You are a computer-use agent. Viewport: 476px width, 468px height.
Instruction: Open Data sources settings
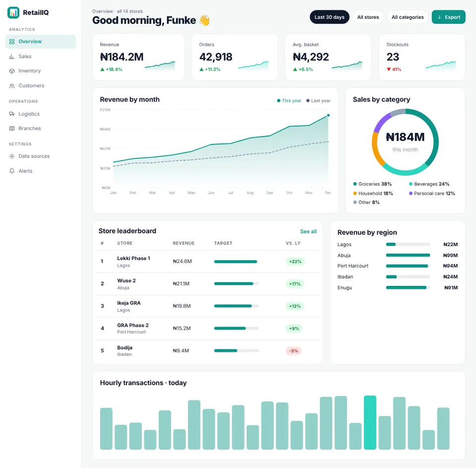(x=41, y=156)
